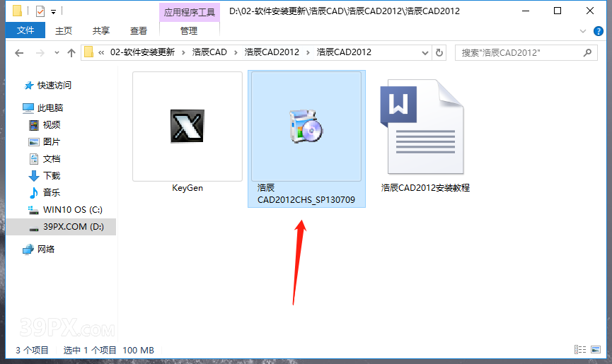Expand subfolders of 02-软件安装更新 breadcrumb
This screenshot has height=364, width=612.
point(183,52)
